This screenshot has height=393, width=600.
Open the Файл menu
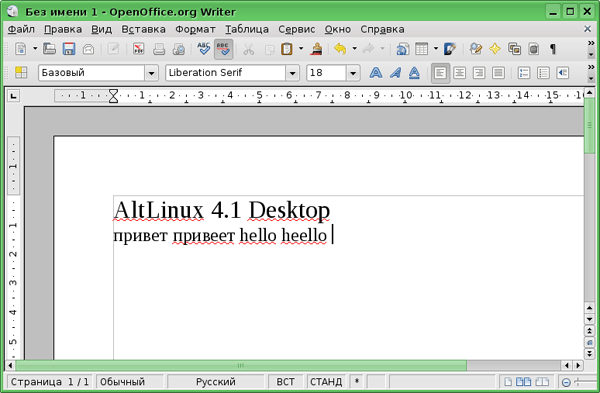[x=21, y=29]
